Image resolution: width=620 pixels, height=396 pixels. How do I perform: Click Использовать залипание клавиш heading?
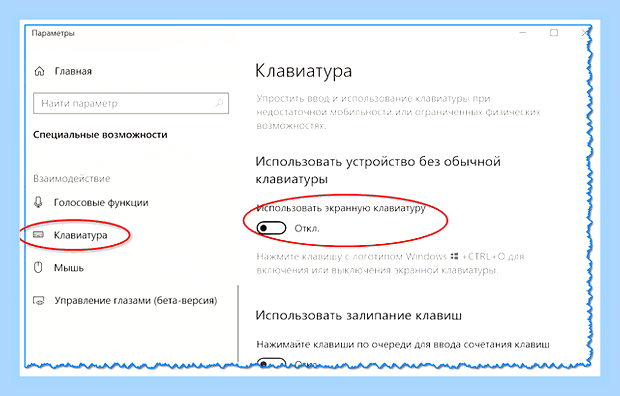tap(359, 315)
